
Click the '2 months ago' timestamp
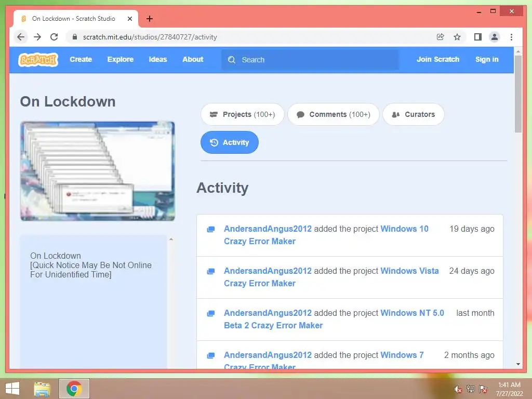point(469,355)
